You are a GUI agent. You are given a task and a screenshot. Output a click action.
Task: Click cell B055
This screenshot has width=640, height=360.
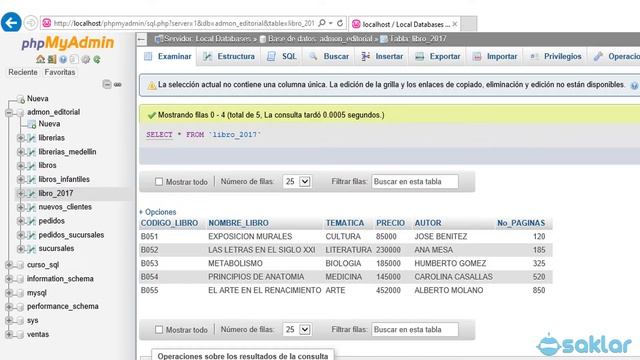tap(149, 290)
